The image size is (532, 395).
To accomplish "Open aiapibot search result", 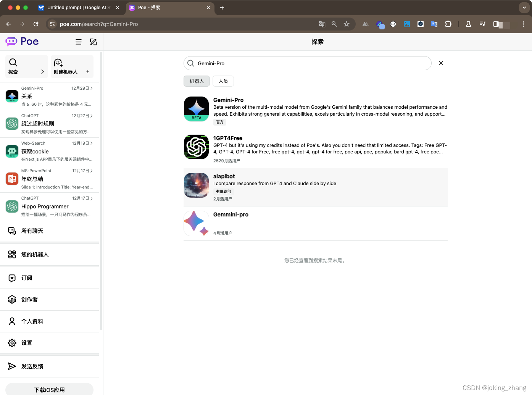I will (x=316, y=187).
